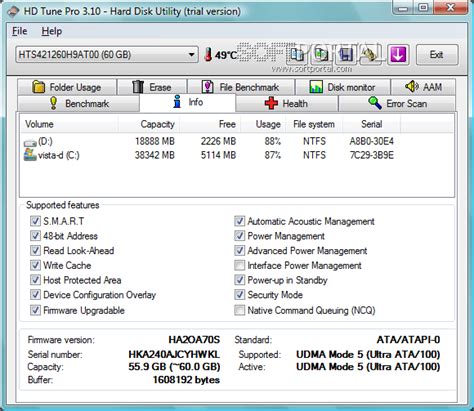The image size is (474, 411).
Task: Click the thermometer temperature icon
Action: coord(208,54)
